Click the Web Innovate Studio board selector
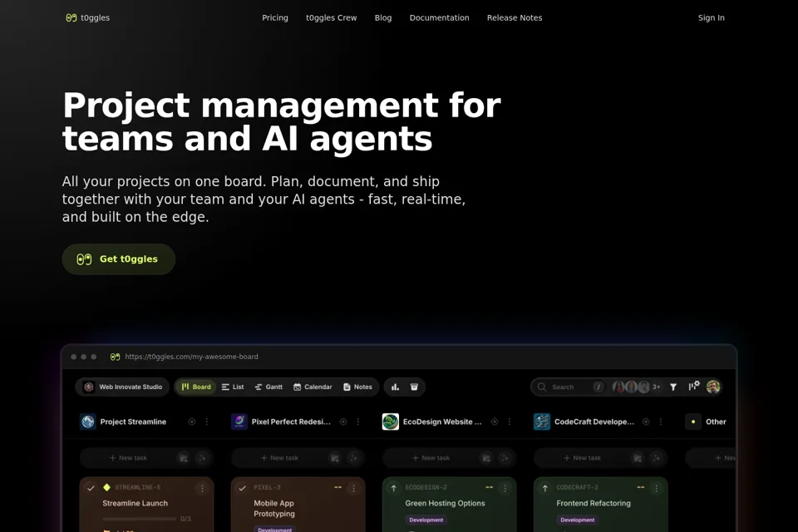798x532 pixels. pos(123,387)
